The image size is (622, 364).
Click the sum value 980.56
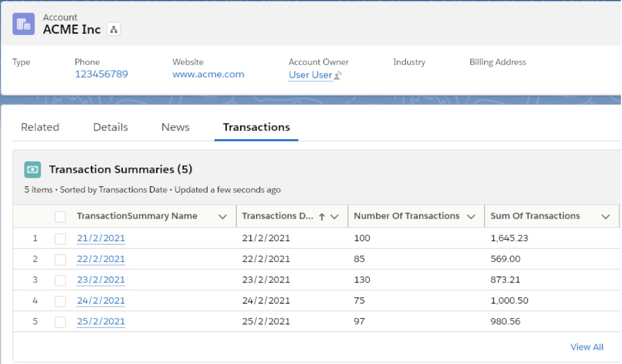[506, 322]
